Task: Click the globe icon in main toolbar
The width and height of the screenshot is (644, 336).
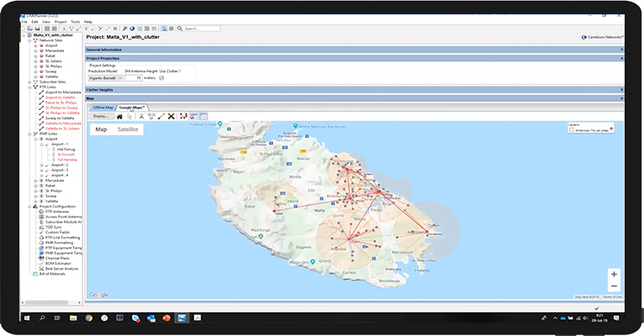Action: click(132, 29)
